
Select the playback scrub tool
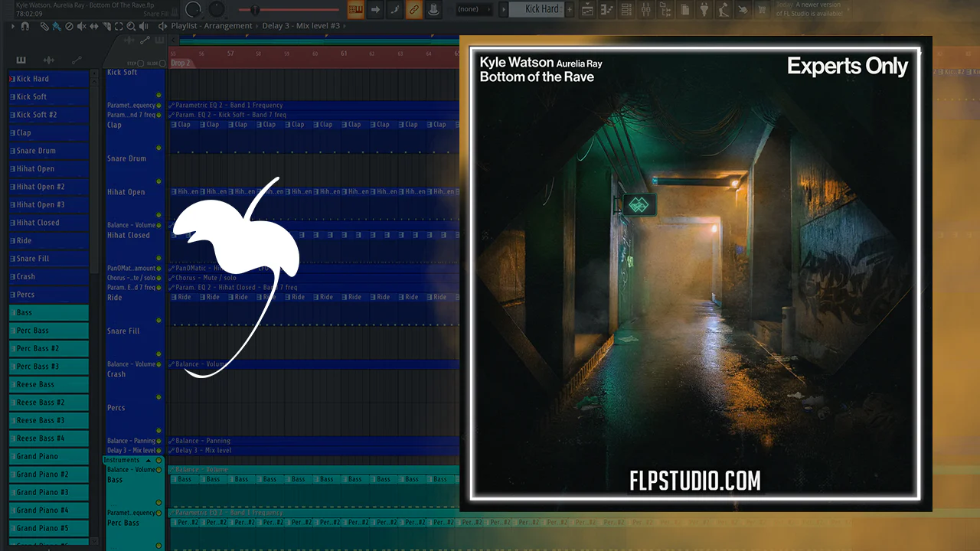(x=143, y=26)
